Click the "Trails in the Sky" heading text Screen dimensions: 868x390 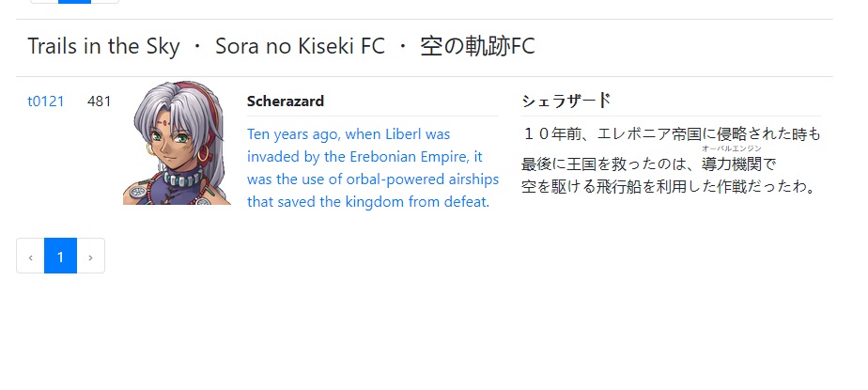pos(103,46)
